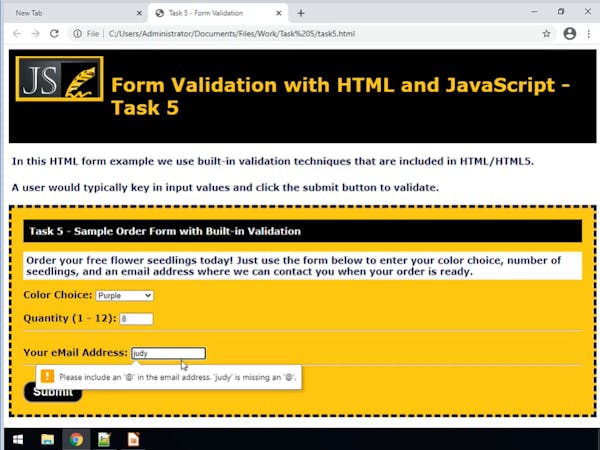Click the Your eMail Address input field

[168, 353]
